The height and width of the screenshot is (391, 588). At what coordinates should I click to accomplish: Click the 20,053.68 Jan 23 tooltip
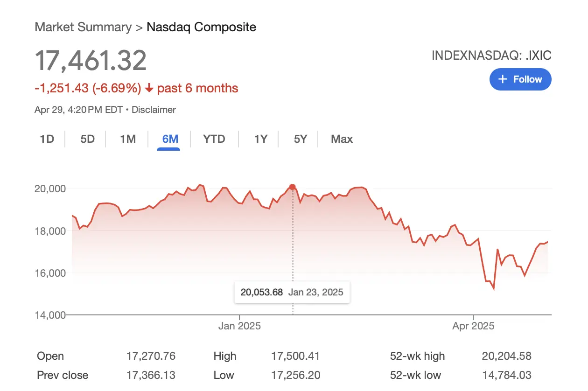point(292,293)
